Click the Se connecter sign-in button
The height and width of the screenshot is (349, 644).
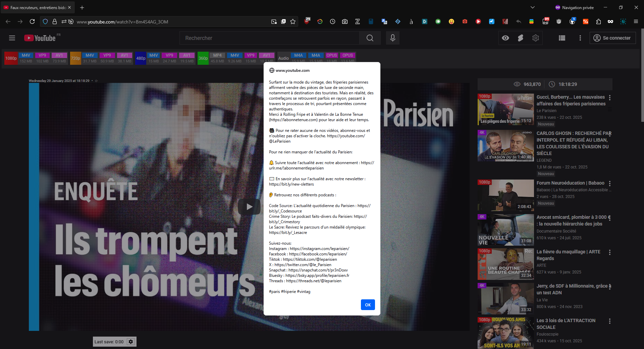tap(612, 38)
